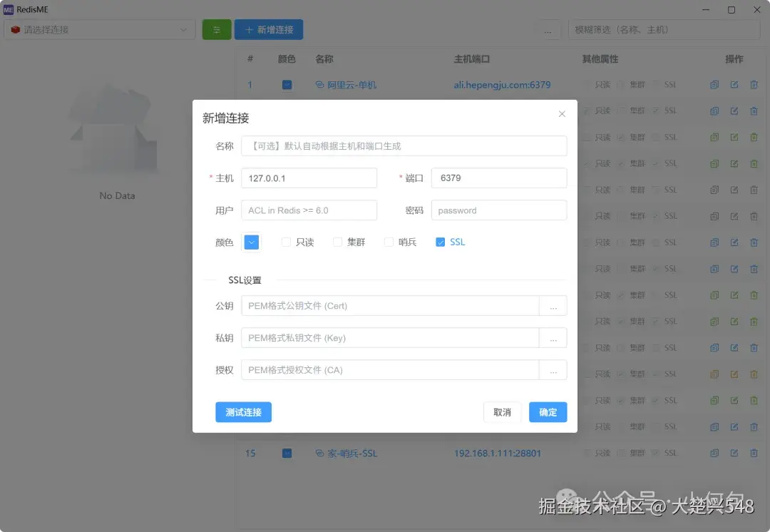Click the 颜色 column header

click(x=287, y=59)
